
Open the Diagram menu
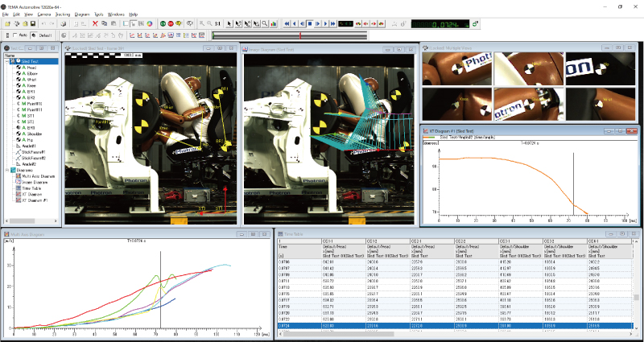[81, 14]
